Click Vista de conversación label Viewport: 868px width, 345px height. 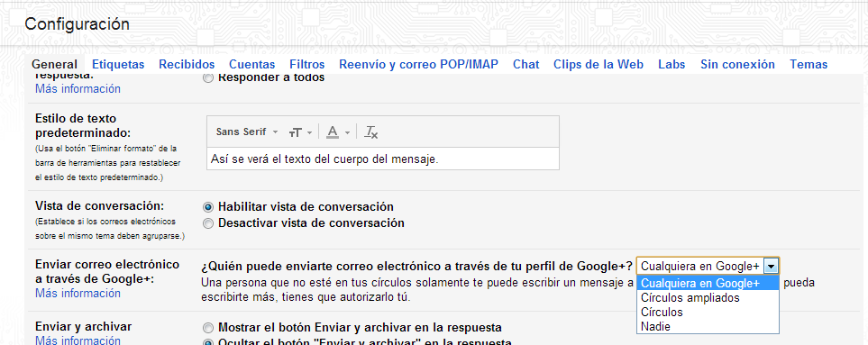point(100,206)
